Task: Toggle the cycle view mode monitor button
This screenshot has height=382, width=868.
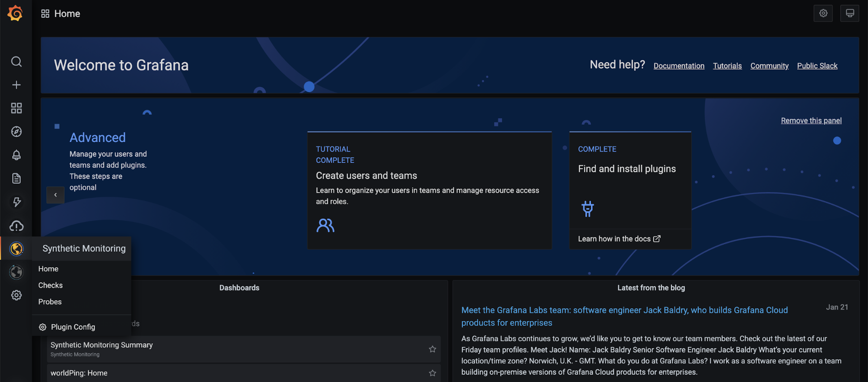Action: [x=850, y=13]
